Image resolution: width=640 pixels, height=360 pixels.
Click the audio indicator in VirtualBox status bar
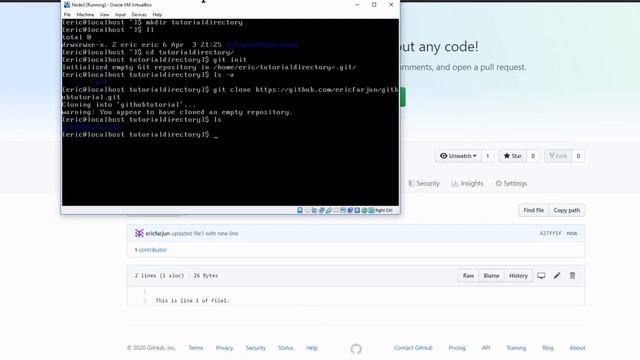tap(313, 210)
